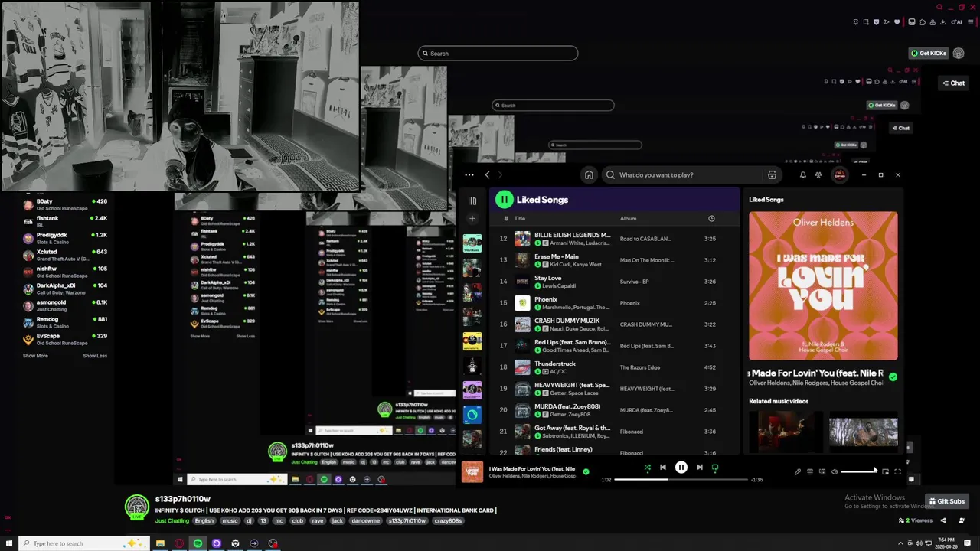Viewport: 980px width, 551px height.
Task: Skip to next track in Spotify
Action: pyautogui.click(x=700, y=468)
